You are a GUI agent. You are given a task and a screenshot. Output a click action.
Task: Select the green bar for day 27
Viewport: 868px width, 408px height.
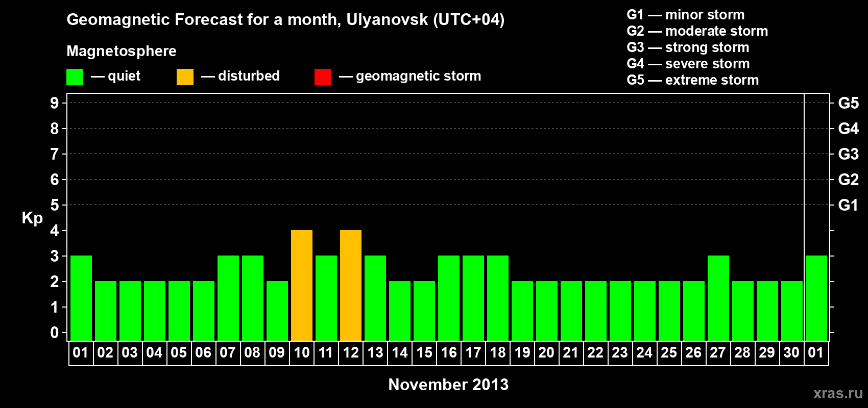coord(718,298)
